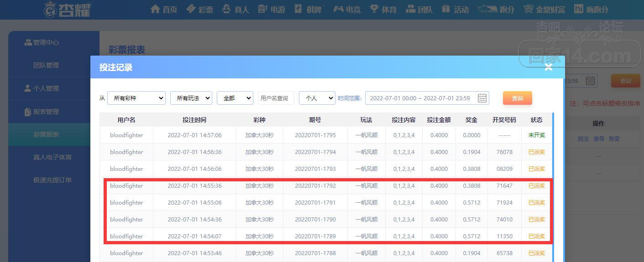Open the 金鼎财富 menu item

(x=544, y=9)
